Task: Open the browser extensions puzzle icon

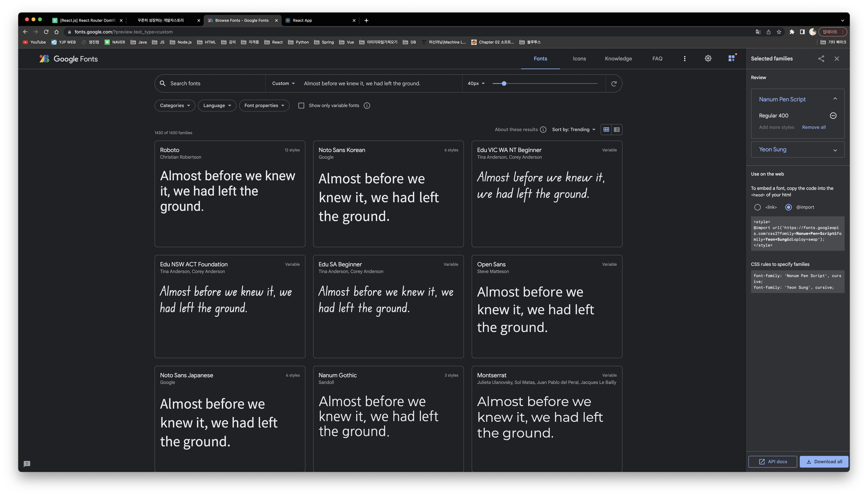Action: [x=792, y=32]
